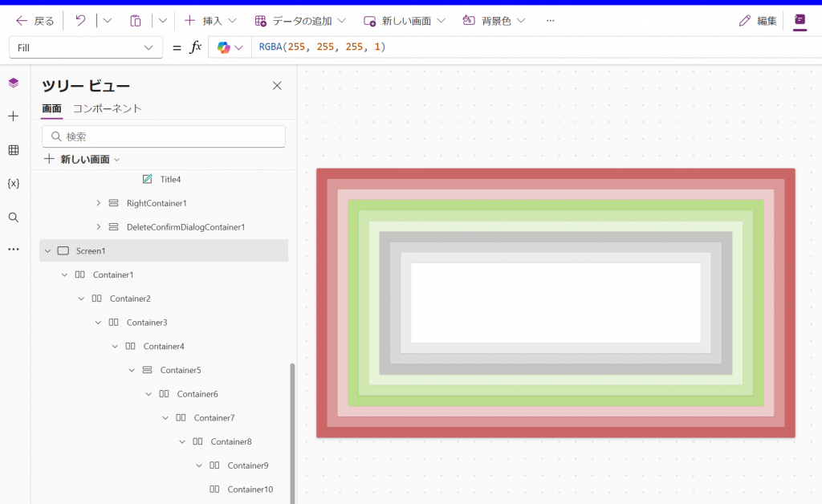The width and height of the screenshot is (822, 504).
Task: Click the paste clipboard icon
Action: (136, 21)
